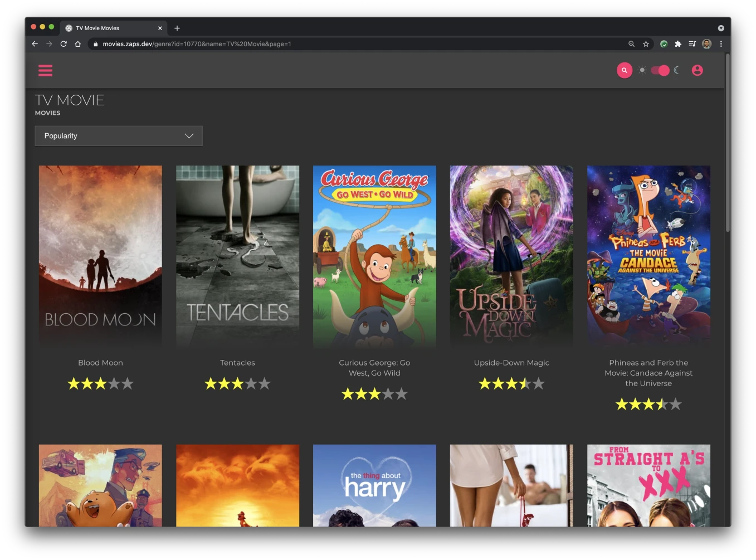
Task: Open Chrome three-dot menu
Action: [721, 44]
